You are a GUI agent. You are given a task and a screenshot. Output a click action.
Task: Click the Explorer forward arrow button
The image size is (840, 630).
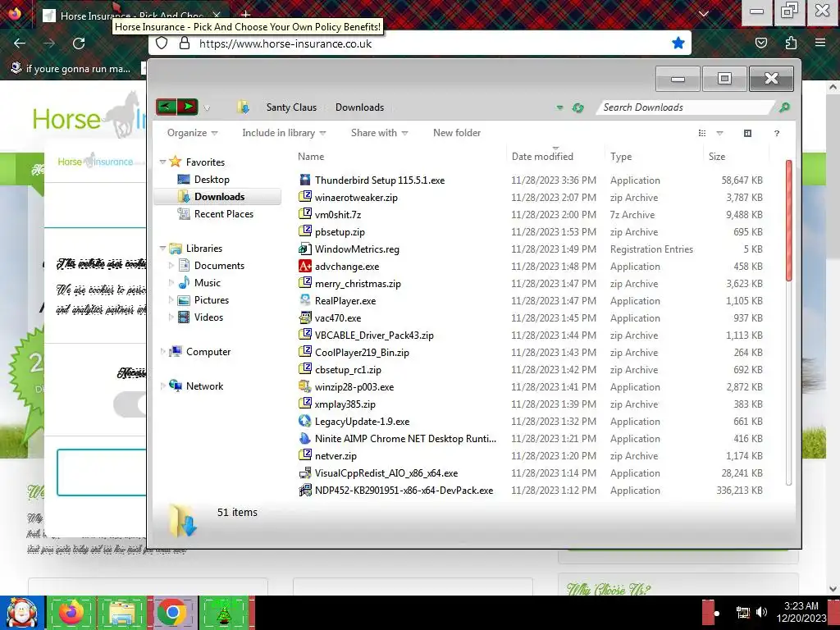coord(188,107)
